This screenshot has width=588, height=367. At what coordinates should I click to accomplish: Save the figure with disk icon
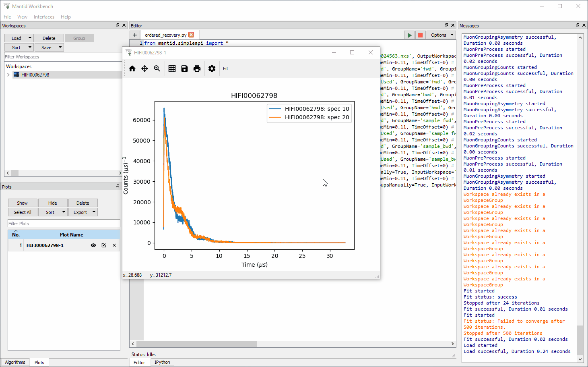click(184, 68)
